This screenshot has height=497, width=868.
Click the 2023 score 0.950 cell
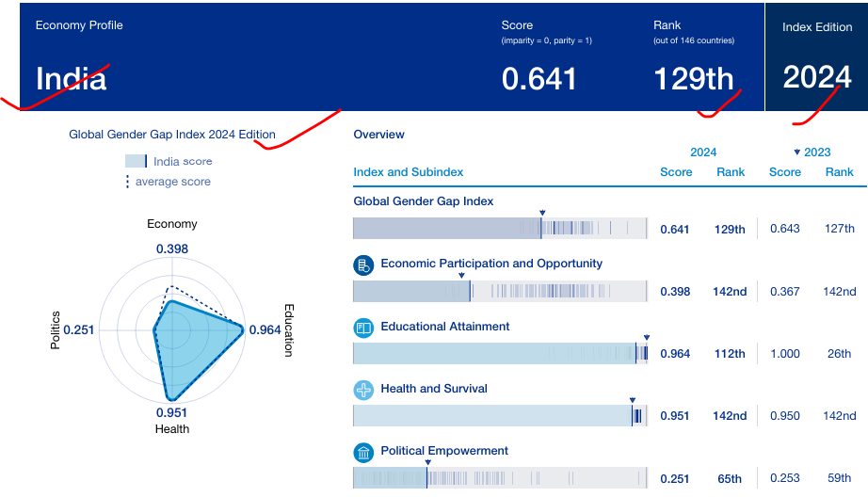(x=785, y=416)
